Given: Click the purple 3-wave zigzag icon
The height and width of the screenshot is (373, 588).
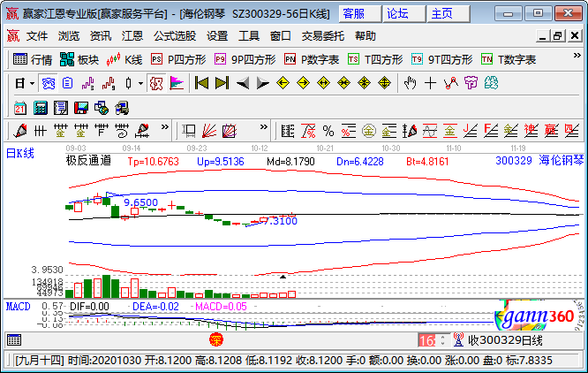Looking at the screenshot, I should click(x=87, y=83).
